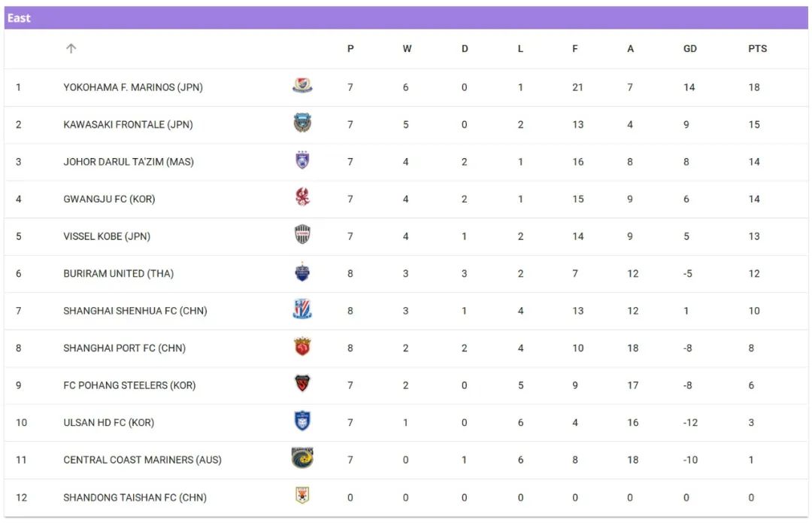Screen dimensions: 812x523
Task: Click the Shanghai Port club crest
Action: [302, 348]
